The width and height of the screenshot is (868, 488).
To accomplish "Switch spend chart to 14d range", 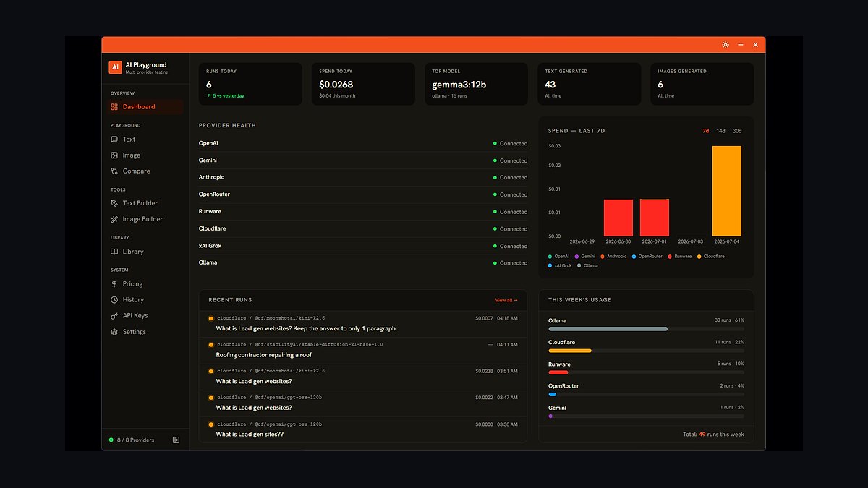I will coord(721,131).
